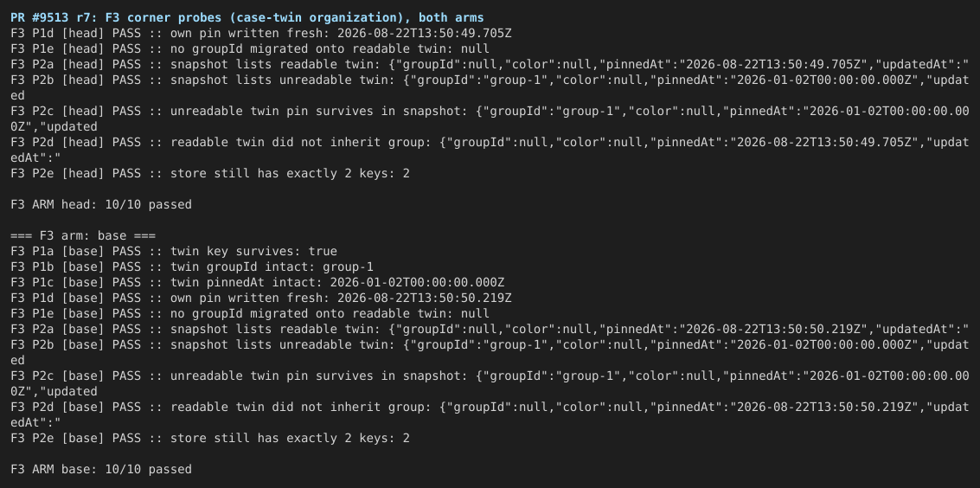The image size is (980, 488).
Task: Click the PR #9513 r7 header line
Action: 247,17
